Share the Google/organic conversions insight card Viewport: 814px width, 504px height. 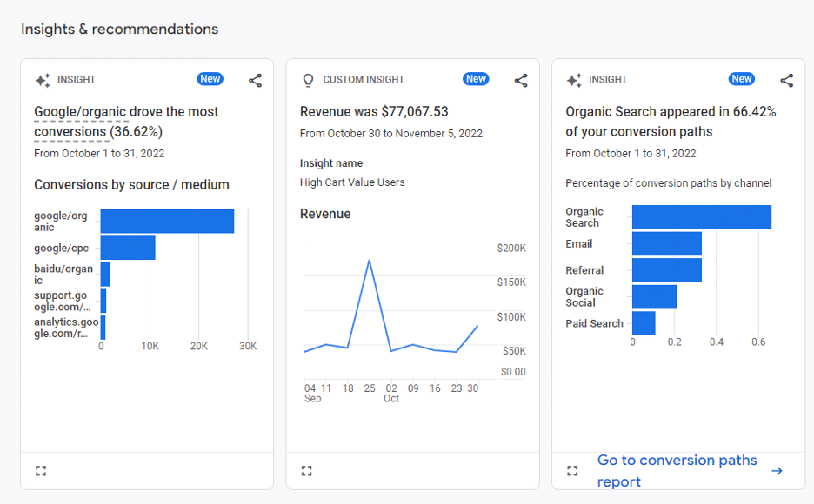coord(255,80)
